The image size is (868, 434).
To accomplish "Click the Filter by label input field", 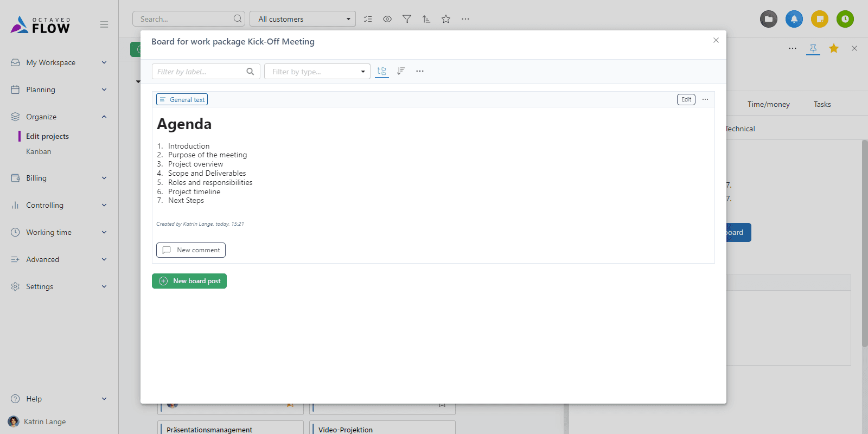I will coord(200,72).
